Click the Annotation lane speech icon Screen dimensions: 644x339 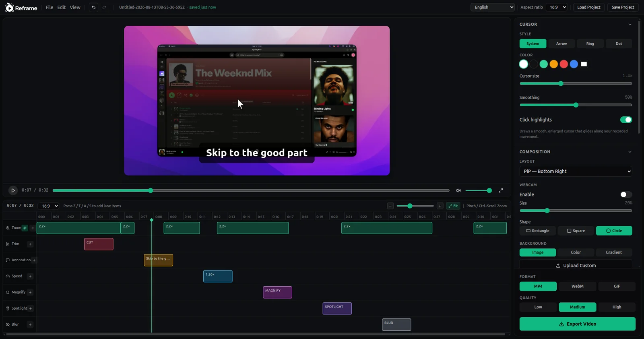(x=8, y=260)
